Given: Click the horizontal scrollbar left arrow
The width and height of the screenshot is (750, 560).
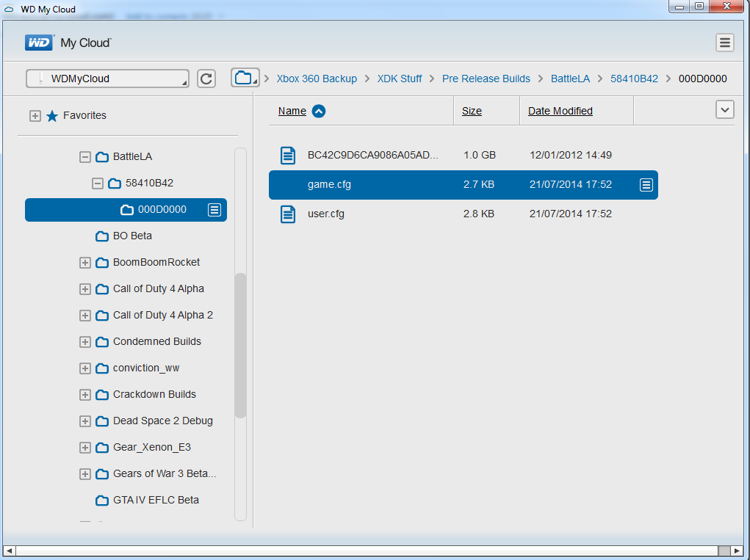Looking at the screenshot, I should click(x=9, y=551).
